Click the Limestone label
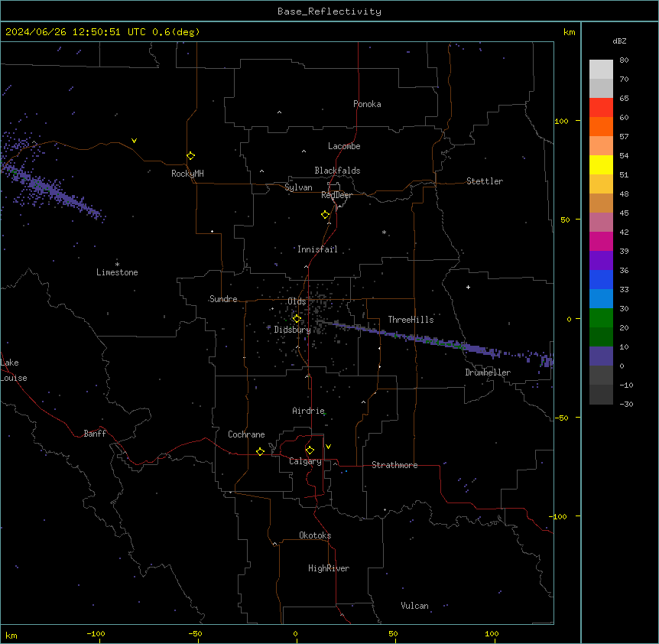The width and height of the screenshot is (659, 644). pyautogui.click(x=117, y=272)
